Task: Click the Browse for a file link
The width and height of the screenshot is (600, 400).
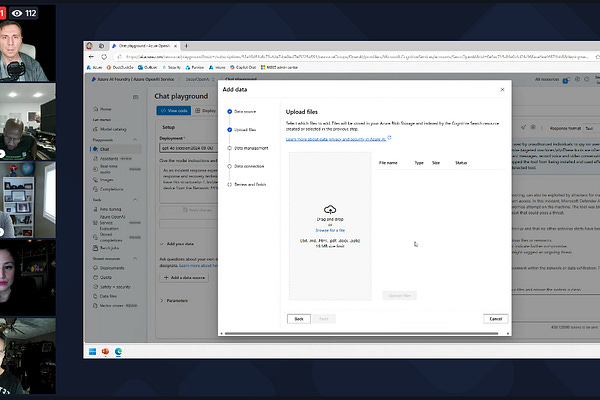Action: 330,230
